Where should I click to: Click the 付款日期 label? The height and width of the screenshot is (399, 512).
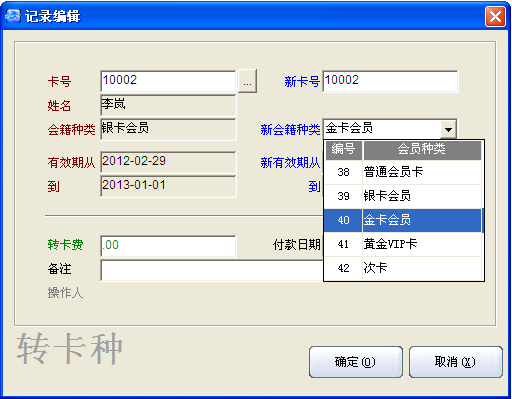pyautogui.click(x=296, y=245)
